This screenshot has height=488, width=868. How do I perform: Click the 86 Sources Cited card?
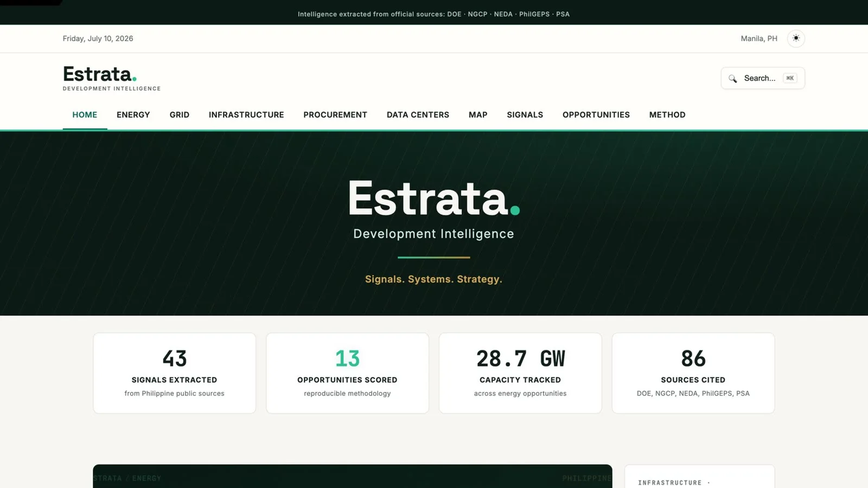coord(693,373)
